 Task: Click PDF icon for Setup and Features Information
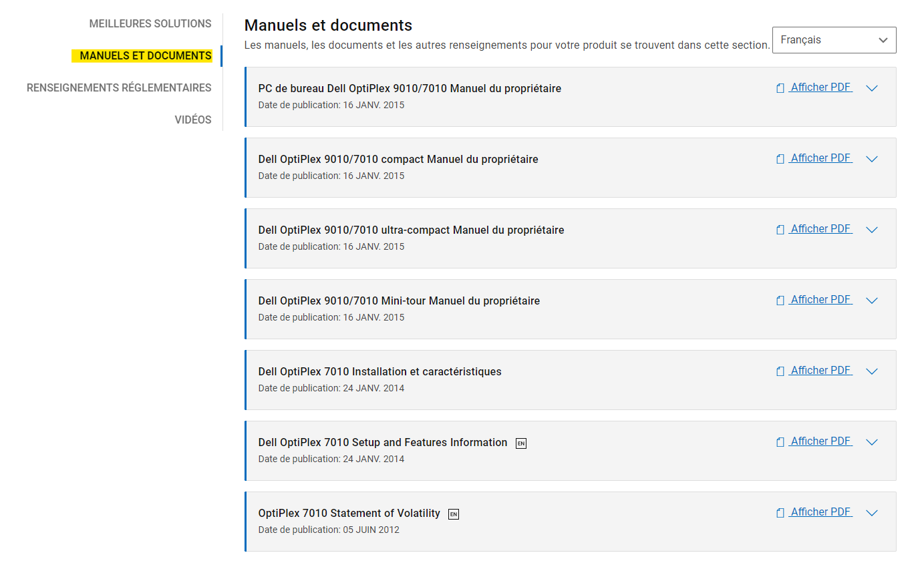pos(780,442)
